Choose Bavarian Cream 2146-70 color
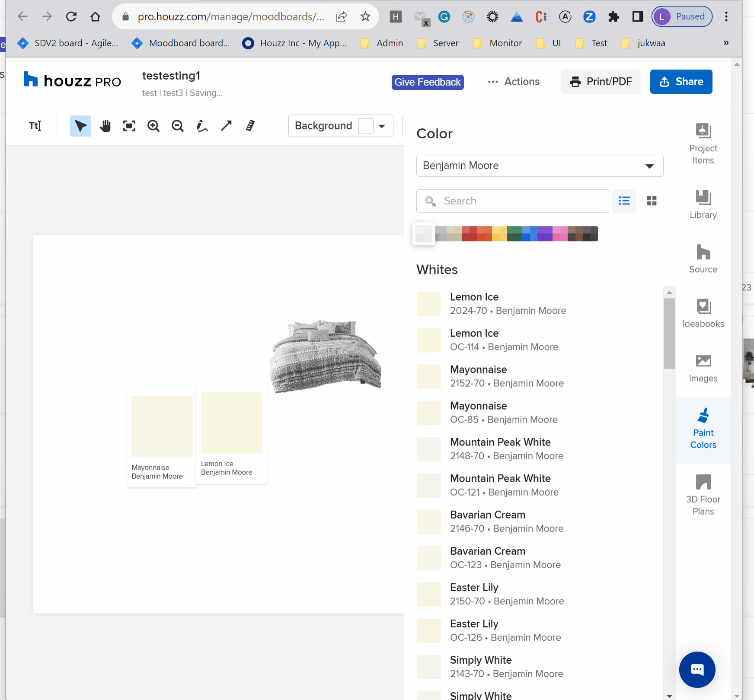This screenshot has width=754, height=700. coord(540,522)
